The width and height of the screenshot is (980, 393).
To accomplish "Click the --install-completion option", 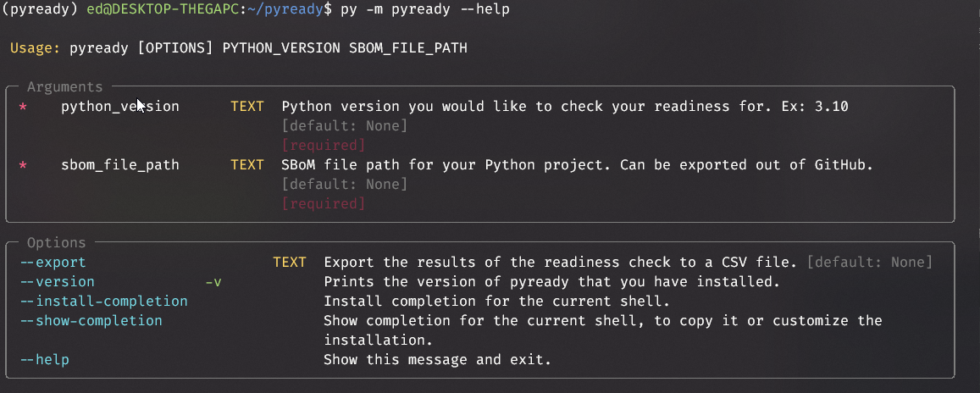I will point(103,302).
